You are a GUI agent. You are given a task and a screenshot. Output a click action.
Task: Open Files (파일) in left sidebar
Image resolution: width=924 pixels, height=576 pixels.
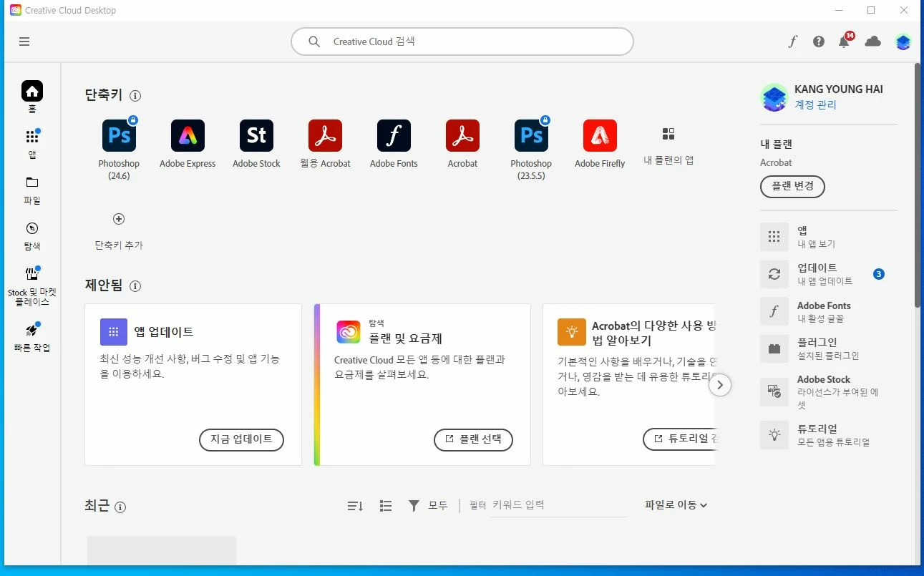click(32, 190)
